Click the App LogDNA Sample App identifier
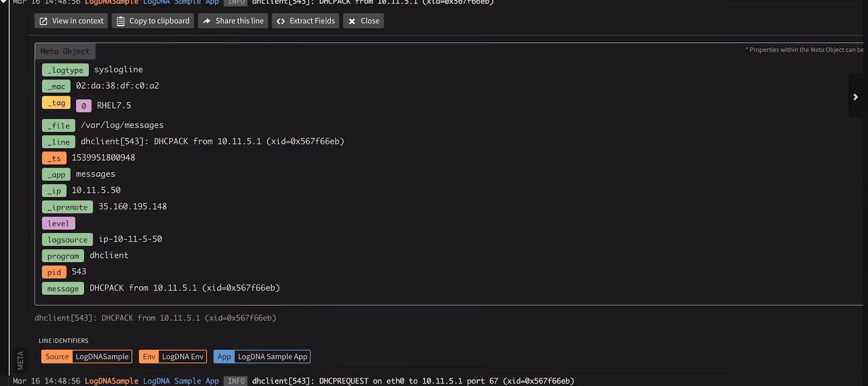Viewport: 868px width, 386px height. click(x=262, y=357)
